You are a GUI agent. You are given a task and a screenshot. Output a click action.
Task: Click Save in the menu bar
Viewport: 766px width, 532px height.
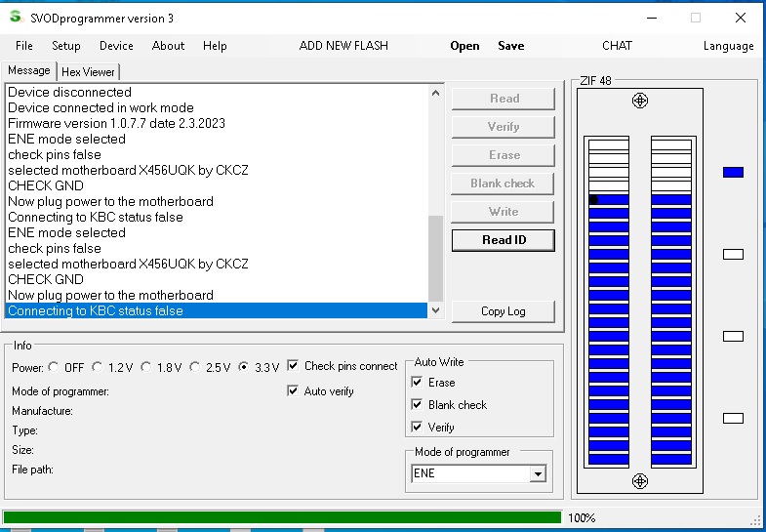511,46
